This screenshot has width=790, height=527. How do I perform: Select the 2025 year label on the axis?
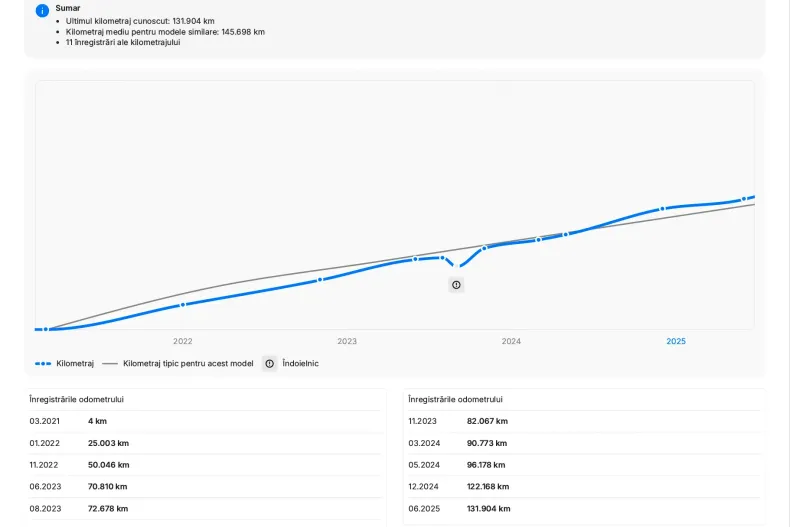pos(676,341)
